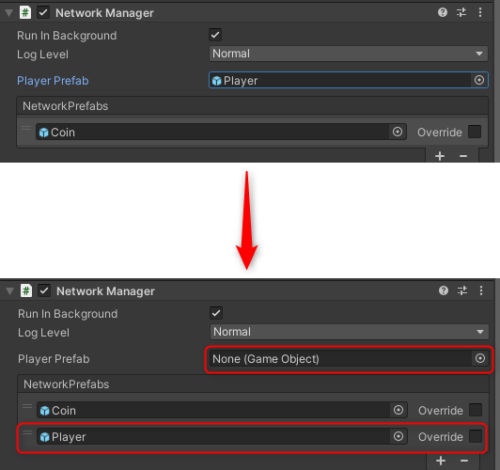Click the highlighted blue Player Prefab label
Viewport: 500px width, 470px height.
coord(53,81)
